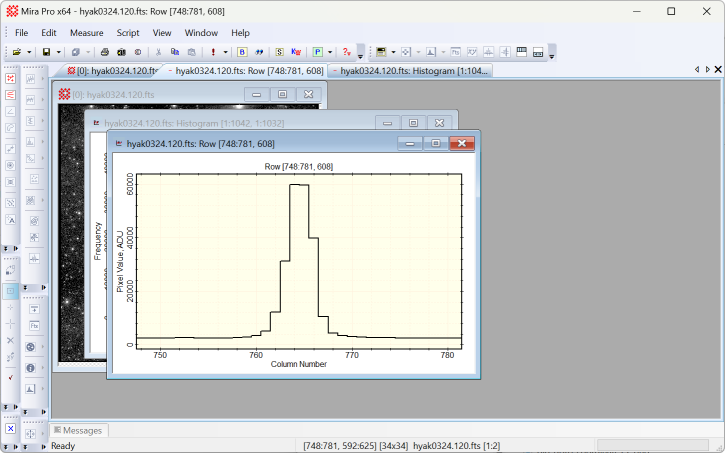Click the yellow S toolbar icon
The width and height of the screenshot is (725, 453).
coord(279,52)
